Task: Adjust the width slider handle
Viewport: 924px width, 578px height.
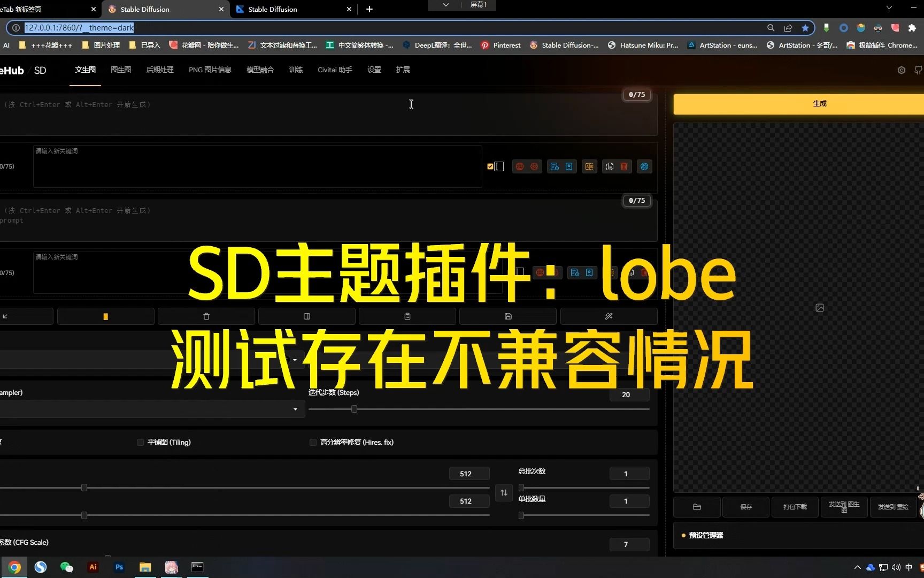Action: pos(84,488)
